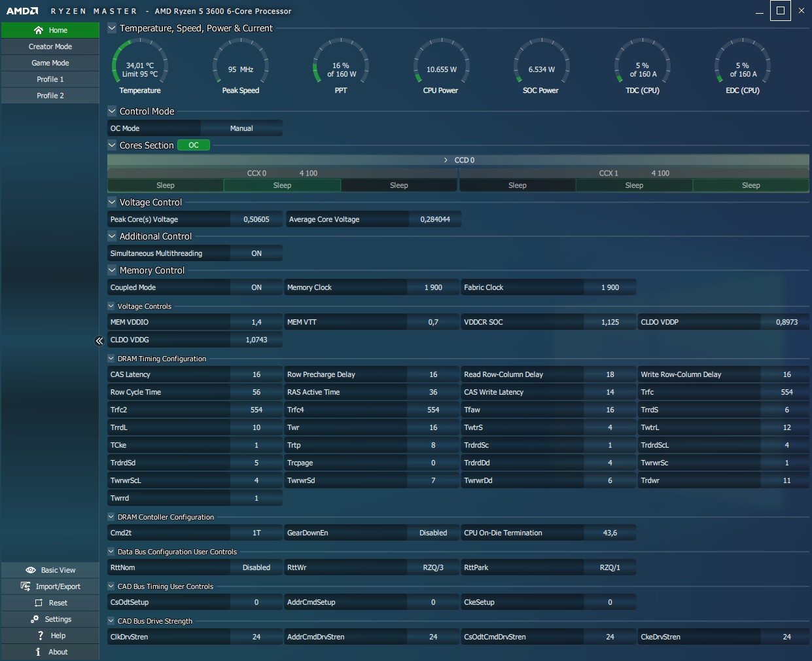Open Import/Export via its icon

26,586
